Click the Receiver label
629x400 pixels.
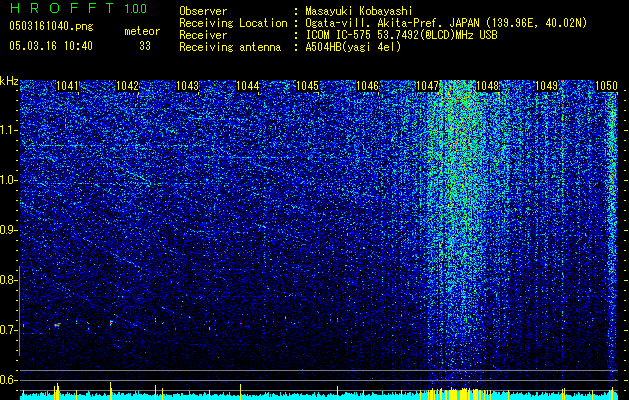click(x=203, y=35)
